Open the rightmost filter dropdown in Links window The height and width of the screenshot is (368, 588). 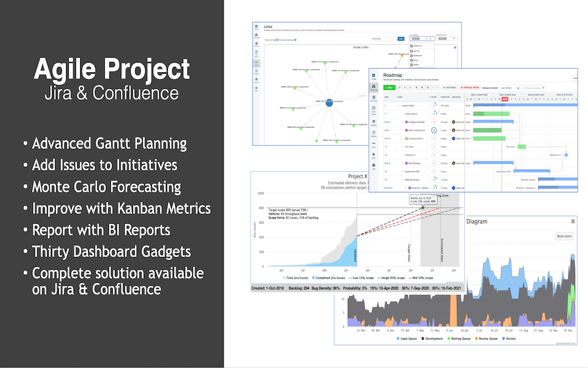click(x=447, y=39)
